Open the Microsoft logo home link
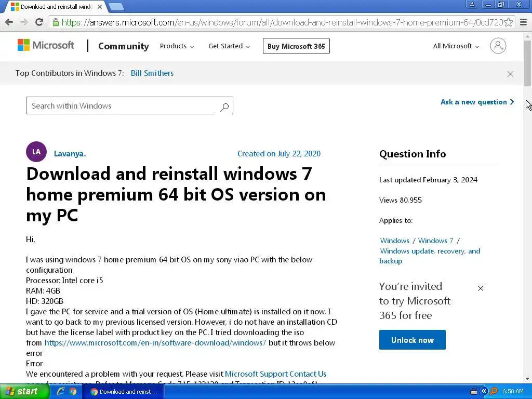Screen dimensions: 532x399 [x=46, y=45]
